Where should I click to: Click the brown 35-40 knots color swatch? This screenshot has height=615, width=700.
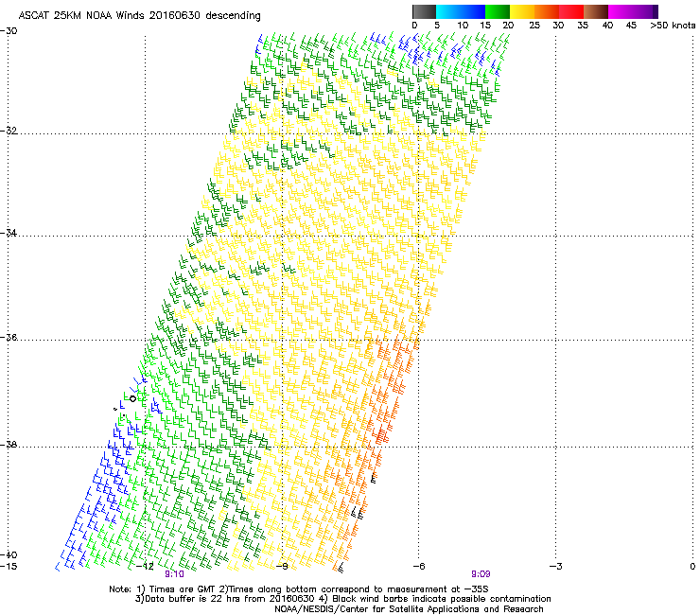coord(596,11)
